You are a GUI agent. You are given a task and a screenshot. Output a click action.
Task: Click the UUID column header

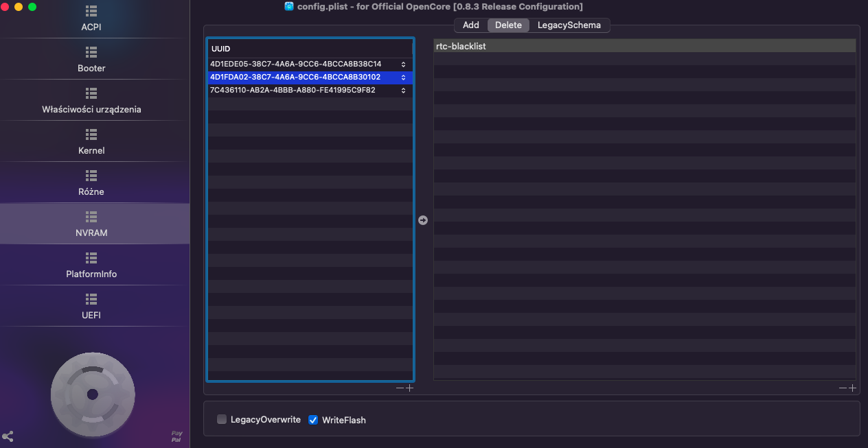(310, 49)
